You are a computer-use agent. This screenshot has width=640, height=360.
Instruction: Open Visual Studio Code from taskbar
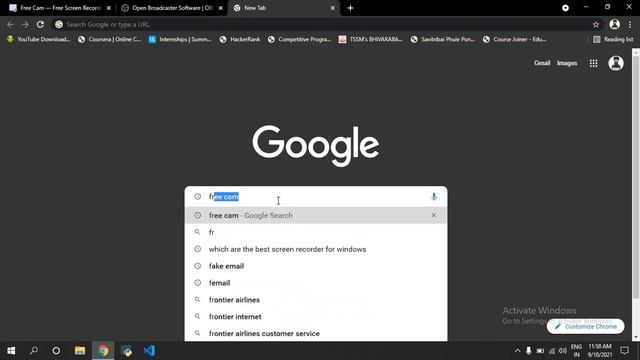pyautogui.click(x=149, y=351)
